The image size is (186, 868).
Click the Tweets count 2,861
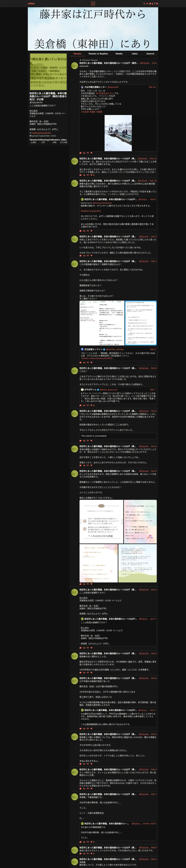tap(33, 142)
